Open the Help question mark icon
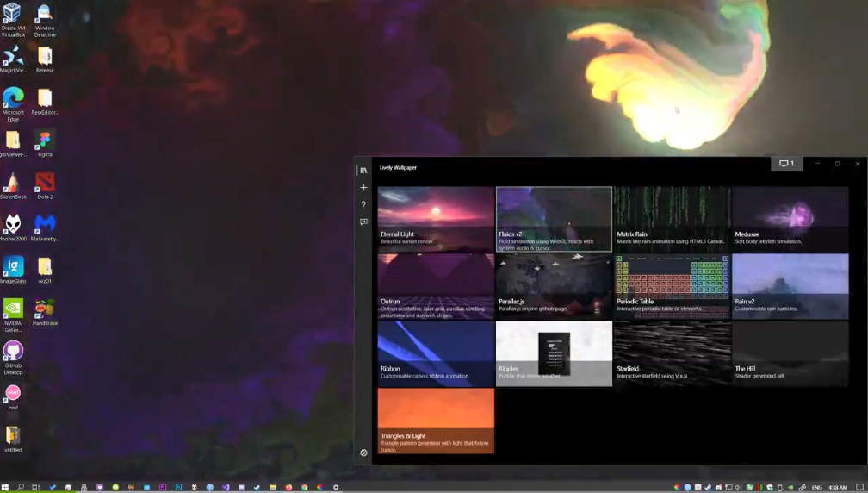Image resolution: width=868 pixels, height=493 pixels. 363,204
